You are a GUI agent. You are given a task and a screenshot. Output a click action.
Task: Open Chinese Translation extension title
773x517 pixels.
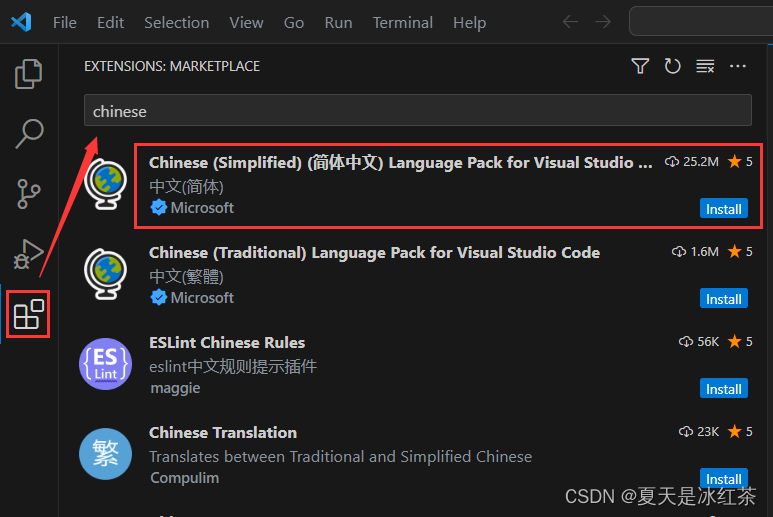(223, 432)
